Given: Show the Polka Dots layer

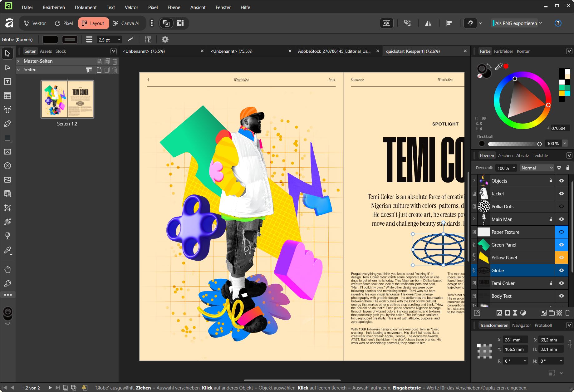Looking at the screenshot, I should coord(561,206).
